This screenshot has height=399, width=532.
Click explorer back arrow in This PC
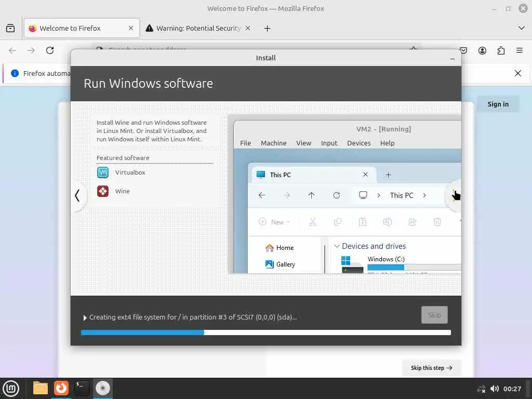pos(262,195)
